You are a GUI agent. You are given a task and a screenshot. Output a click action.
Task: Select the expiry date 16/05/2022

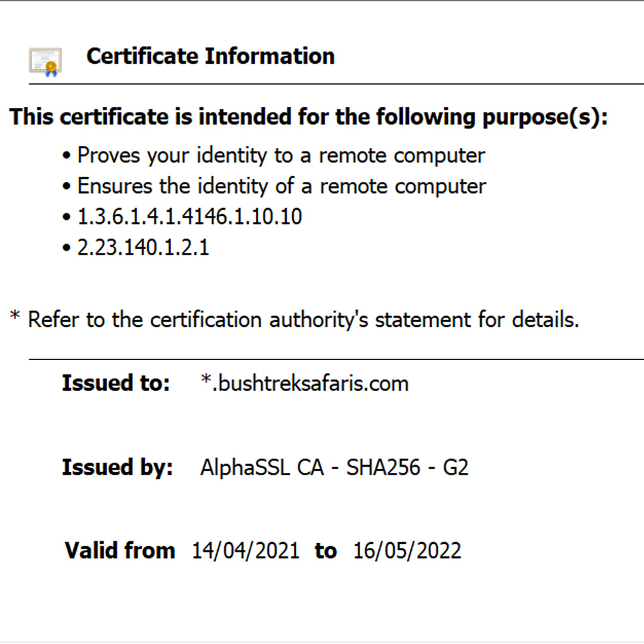click(x=407, y=550)
